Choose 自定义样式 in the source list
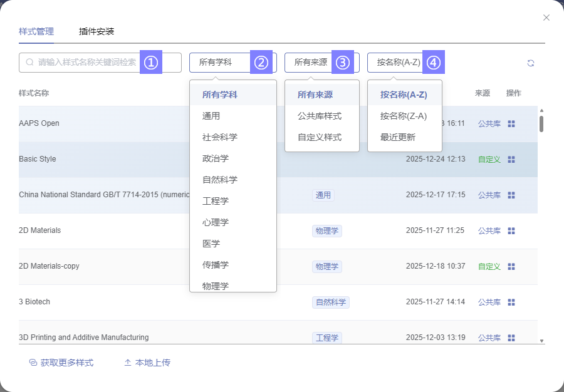Viewport: 564px width, 392px height. (320, 137)
